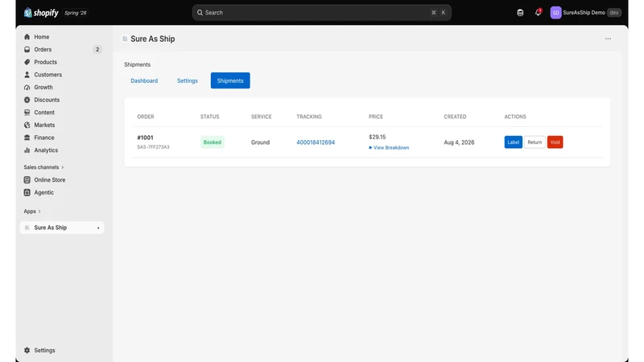Click the Markets globe icon

click(27, 125)
